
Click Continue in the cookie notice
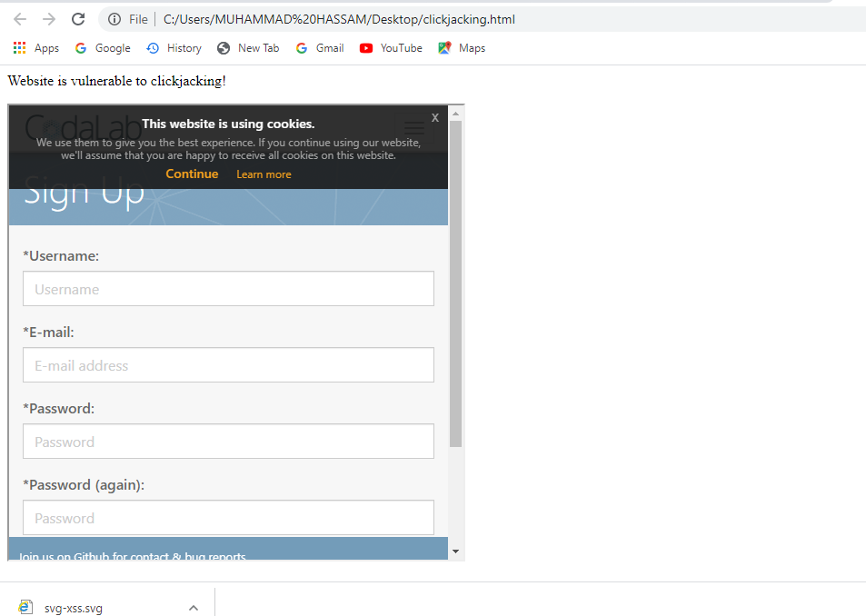pos(193,174)
